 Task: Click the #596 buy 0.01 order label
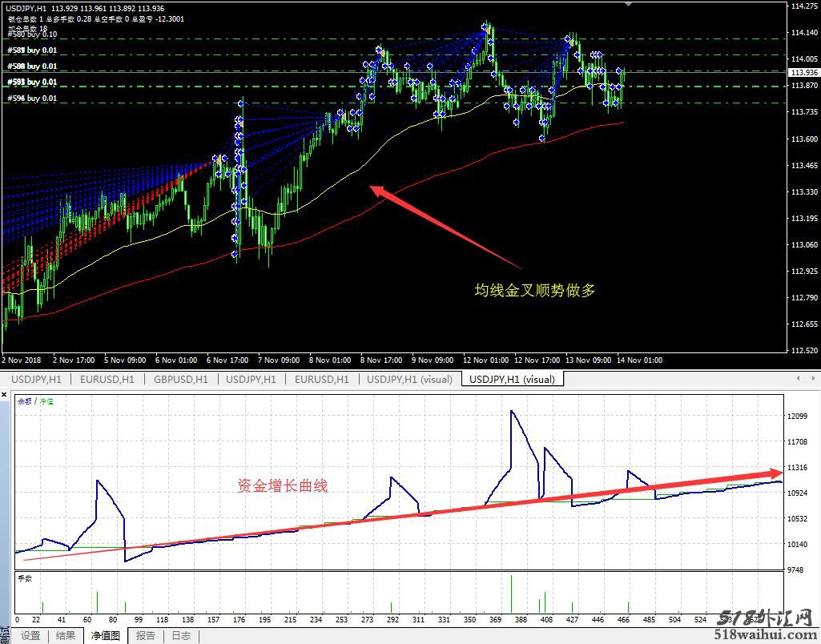[x=32, y=99]
